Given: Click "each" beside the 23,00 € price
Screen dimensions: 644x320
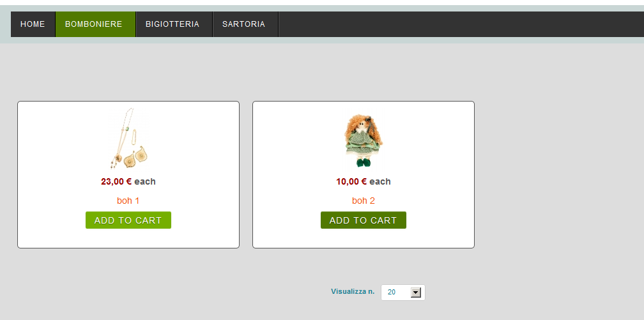Looking at the screenshot, I should (145, 181).
